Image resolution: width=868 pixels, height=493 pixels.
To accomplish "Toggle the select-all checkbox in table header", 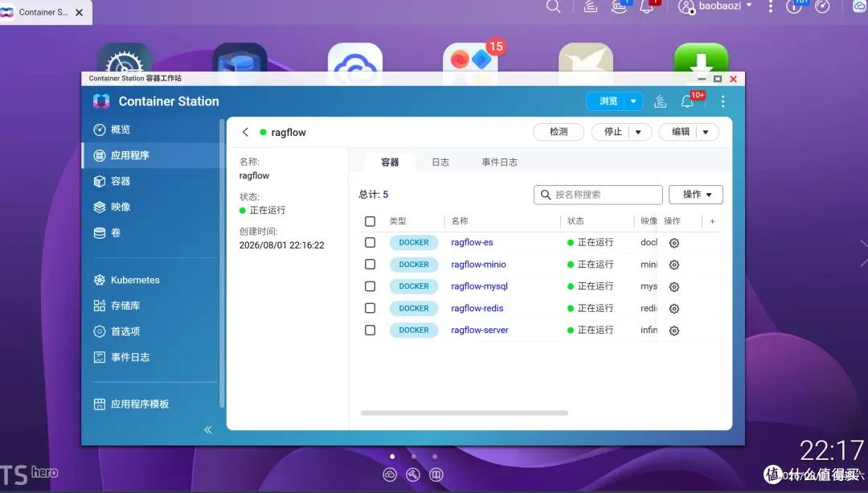I will pos(370,221).
